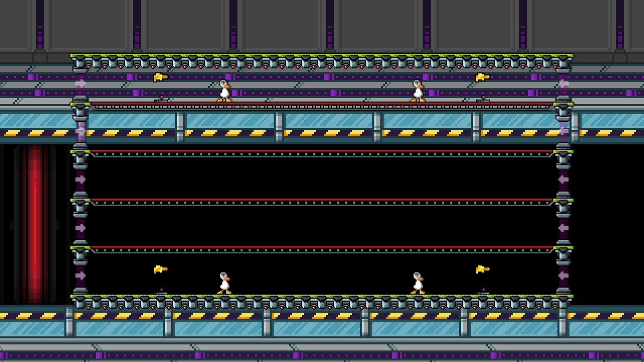Click the yellow pistol floating at lower-right

click(x=482, y=269)
